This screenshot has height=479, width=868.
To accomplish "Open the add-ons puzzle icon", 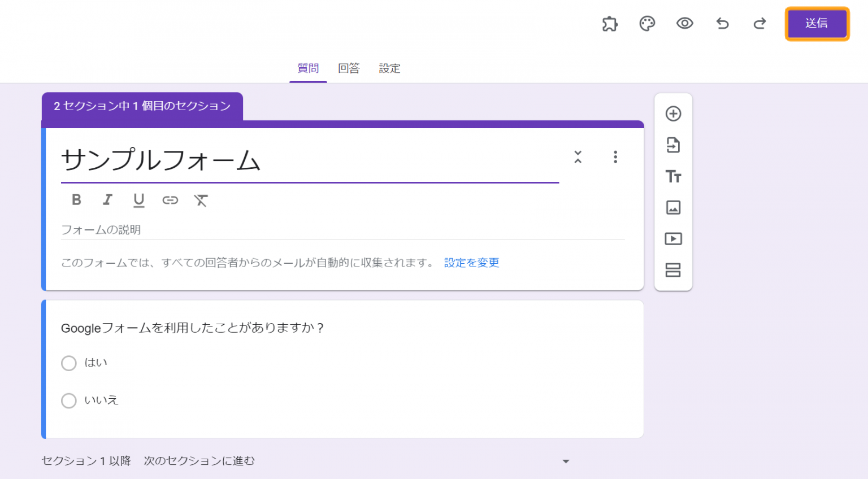I will (610, 24).
